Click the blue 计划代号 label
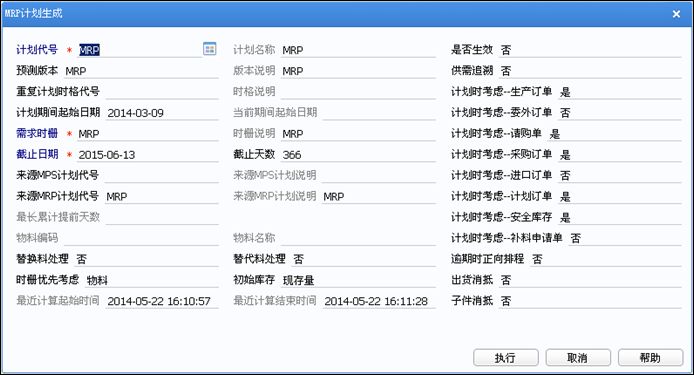Viewport: 694px width, 375px height. click(x=37, y=50)
